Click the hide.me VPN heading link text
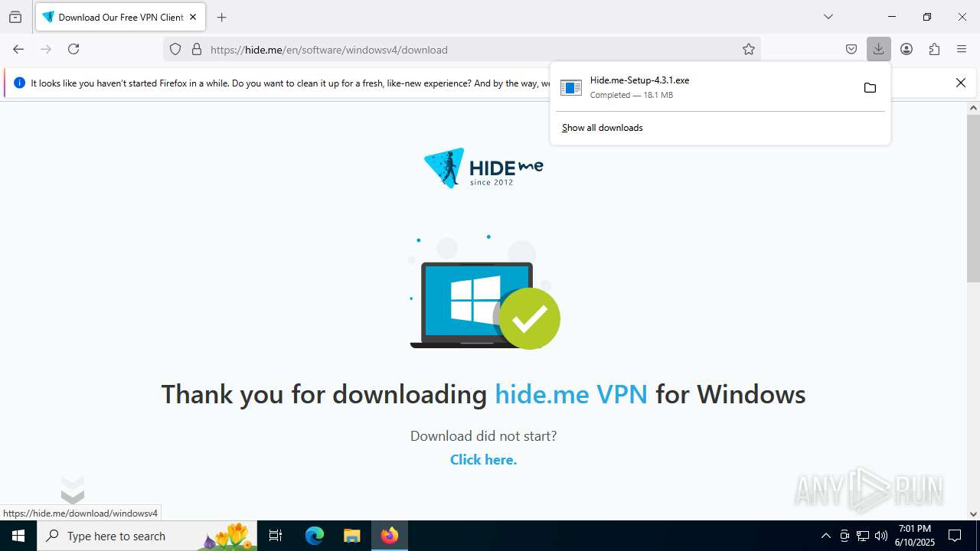 coord(571,394)
